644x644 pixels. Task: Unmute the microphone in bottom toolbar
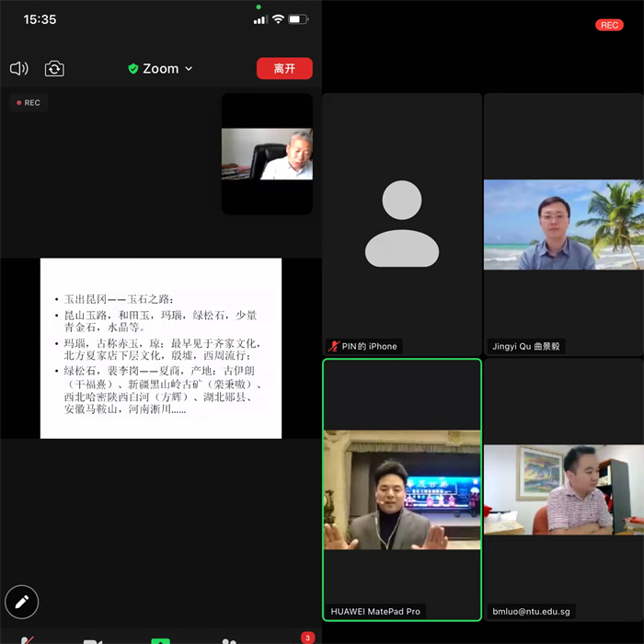click(x=28, y=639)
